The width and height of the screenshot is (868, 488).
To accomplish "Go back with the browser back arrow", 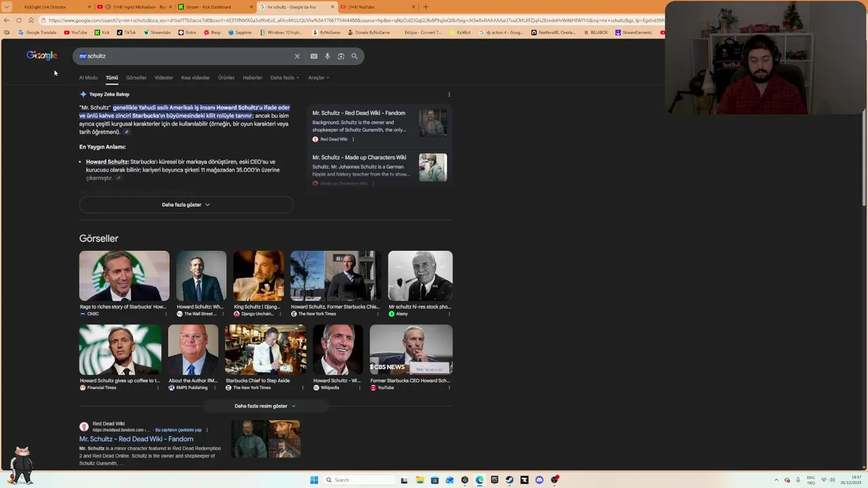I will [x=7, y=20].
